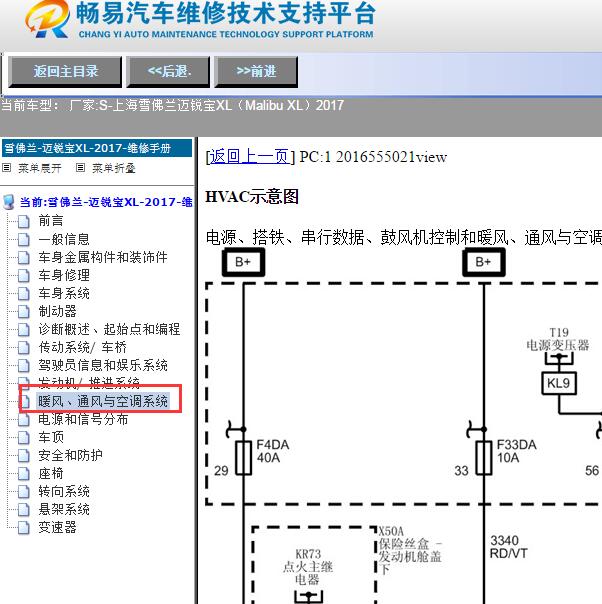
Task: Open the 座椅 tree entry
Action: [x=51, y=473]
